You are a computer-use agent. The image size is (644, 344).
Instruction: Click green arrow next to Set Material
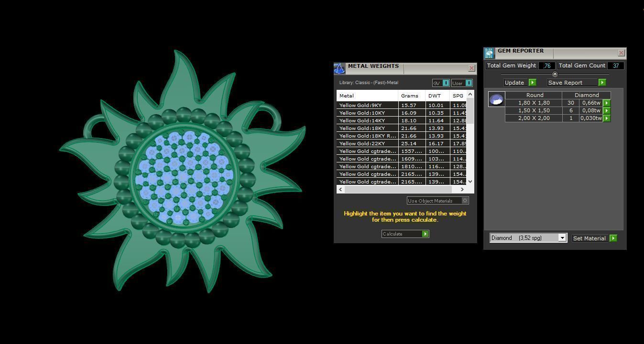(613, 238)
